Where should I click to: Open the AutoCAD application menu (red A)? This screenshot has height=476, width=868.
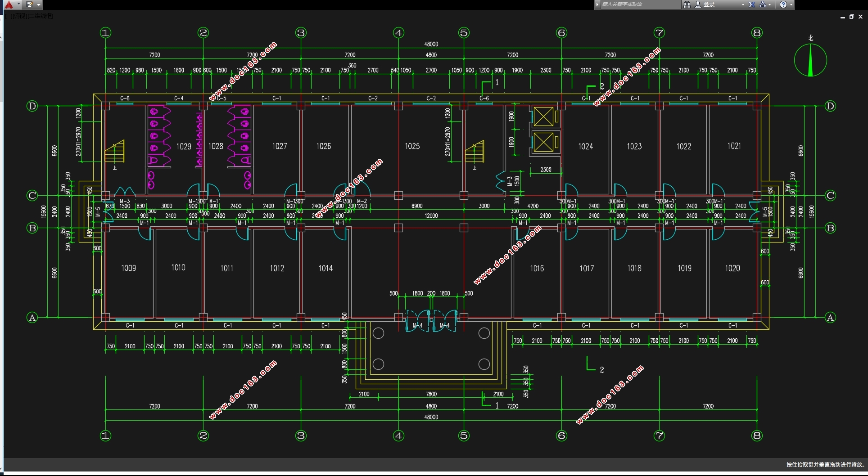[x=9, y=4]
